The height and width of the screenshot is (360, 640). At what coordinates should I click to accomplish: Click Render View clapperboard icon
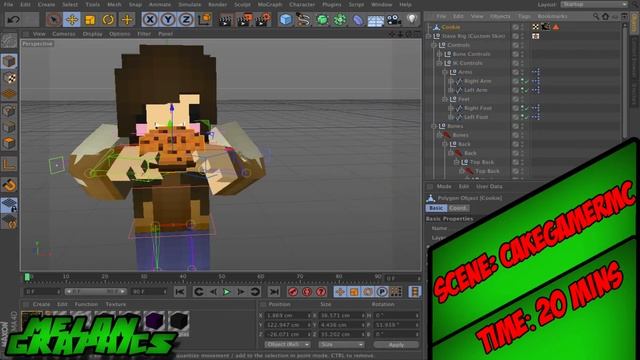[x=225, y=20]
